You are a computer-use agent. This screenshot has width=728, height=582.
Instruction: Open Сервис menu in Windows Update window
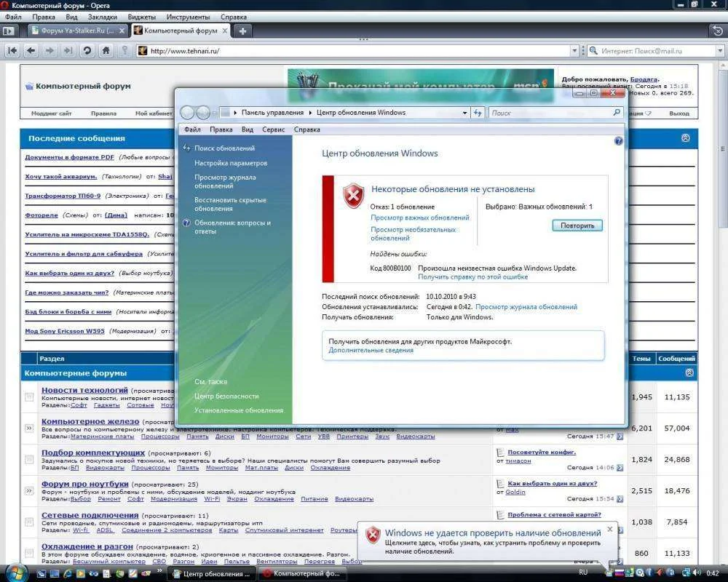tap(273, 129)
